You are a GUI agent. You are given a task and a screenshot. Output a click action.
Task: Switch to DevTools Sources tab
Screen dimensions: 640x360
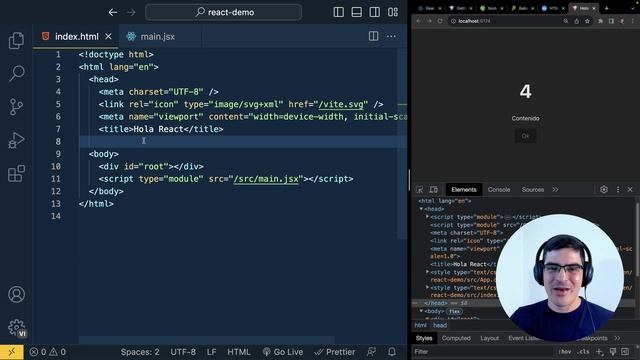pyautogui.click(x=533, y=189)
